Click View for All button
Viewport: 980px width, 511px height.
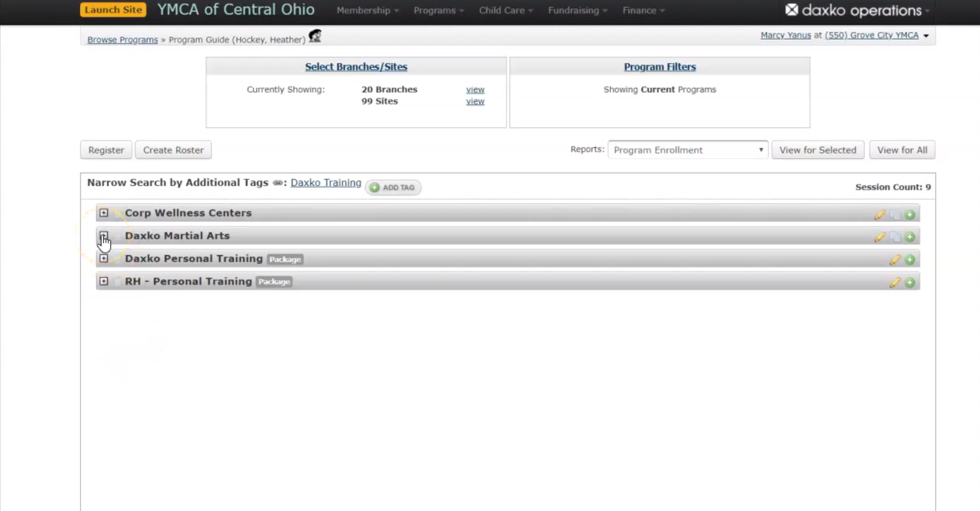[x=902, y=150]
